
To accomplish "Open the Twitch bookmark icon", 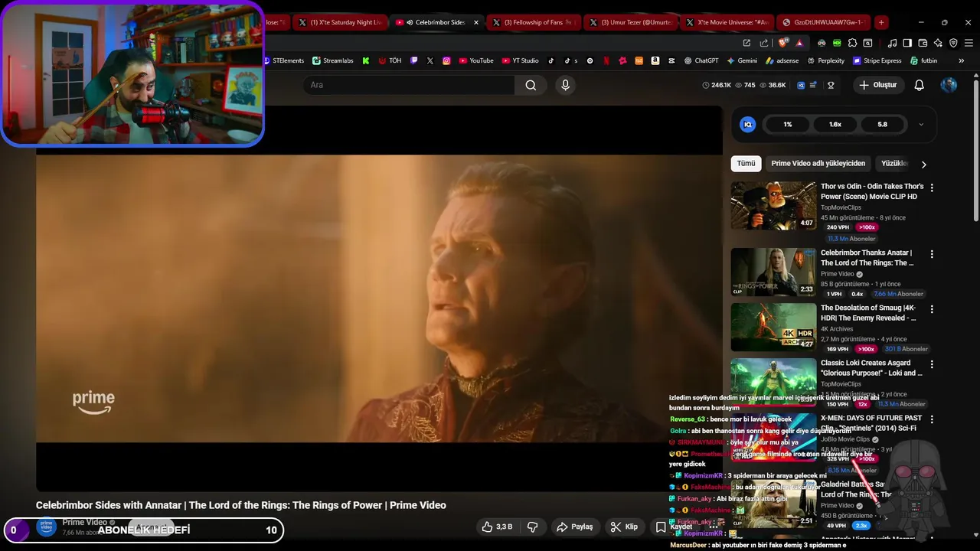I will tap(414, 60).
